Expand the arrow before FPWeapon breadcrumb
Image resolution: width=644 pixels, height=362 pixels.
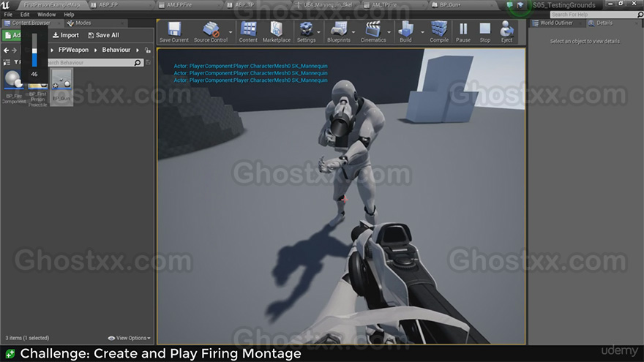[x=52, y=50]
